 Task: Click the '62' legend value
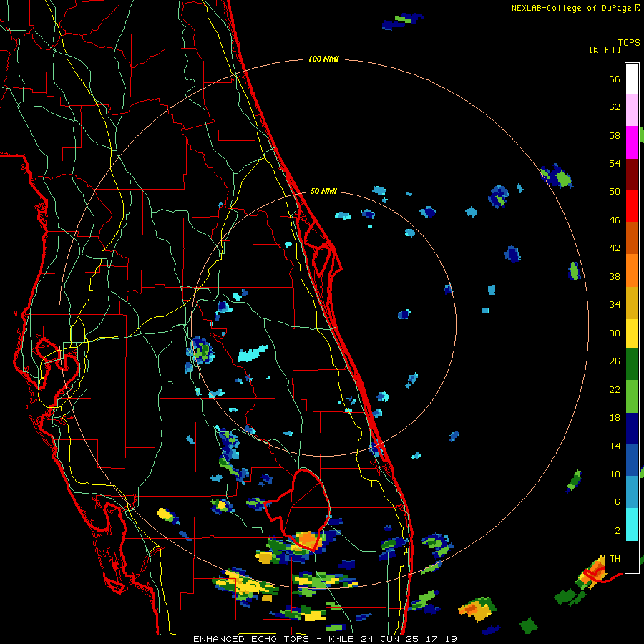[x=615, y=107]
